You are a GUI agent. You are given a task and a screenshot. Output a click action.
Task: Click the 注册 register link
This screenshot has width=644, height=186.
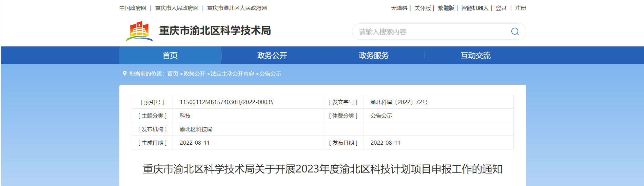click(x=521, y=8)
